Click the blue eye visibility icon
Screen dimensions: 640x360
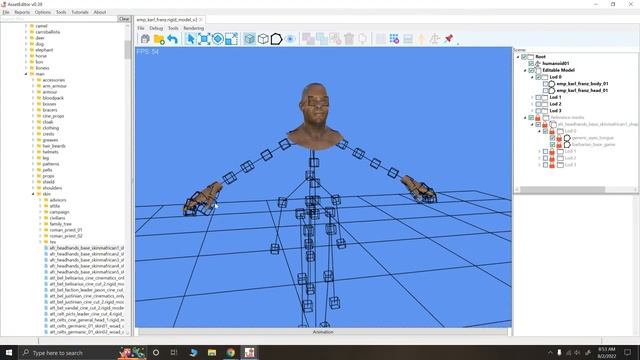tap(290, 39)
